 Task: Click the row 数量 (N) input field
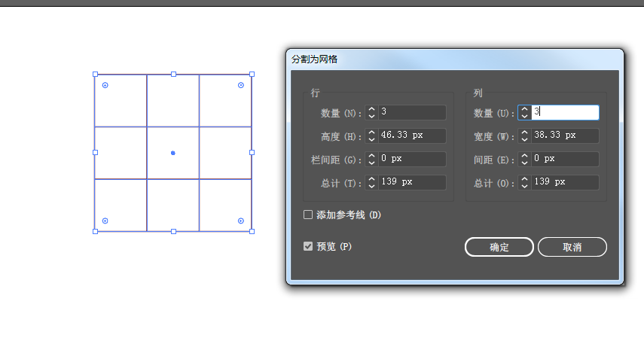pyautogui.click(x=412, y=112)
